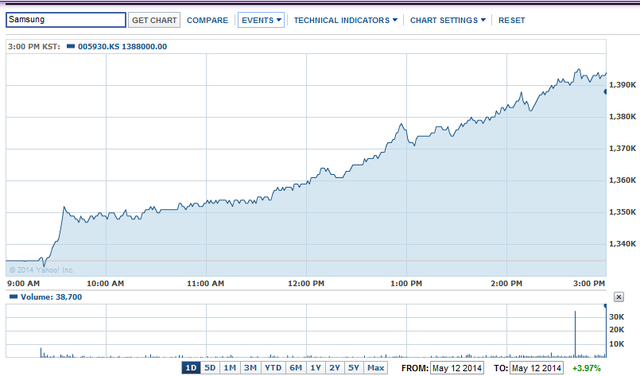Click the 1,340K price axis label
Image resolution: width=640 pixels, height=376 pixels.
point(622,244)
